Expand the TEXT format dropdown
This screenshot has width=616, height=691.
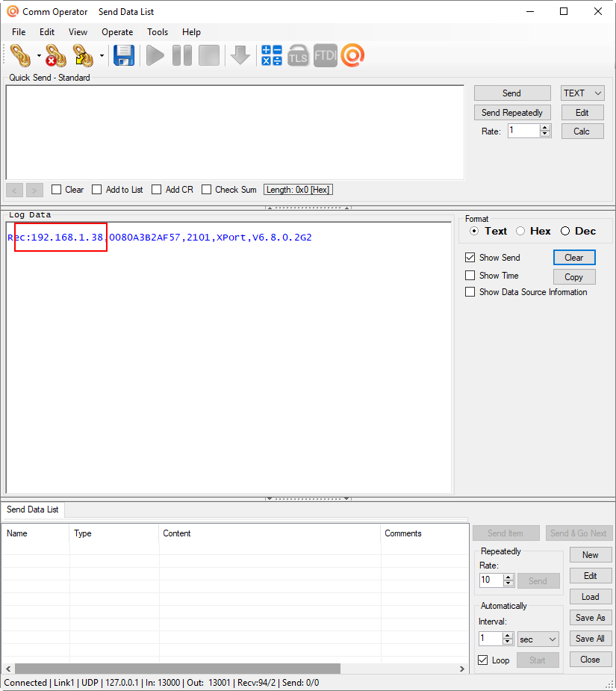(x=582, y=93)
